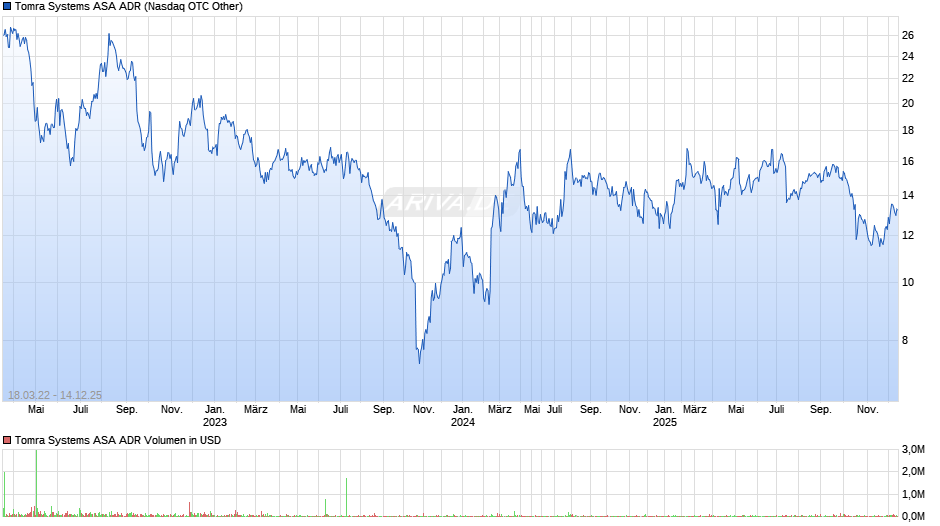Click the price axis value 20
Viewport: 940px width, 526px height.
(x=908, y=103)
